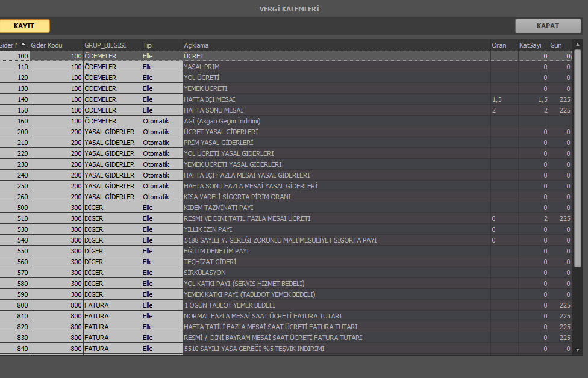Select the HAFTA İÇİ MESAİ description cell

(336, 99)
